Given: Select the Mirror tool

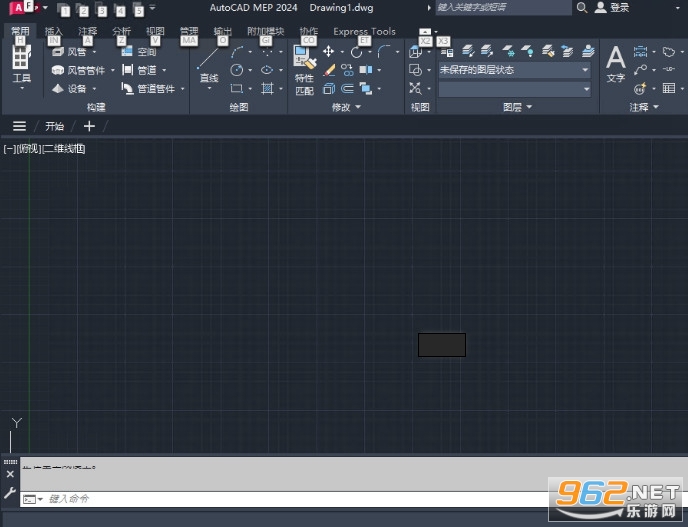Looking at the screenshot, I should click(366, 70).
